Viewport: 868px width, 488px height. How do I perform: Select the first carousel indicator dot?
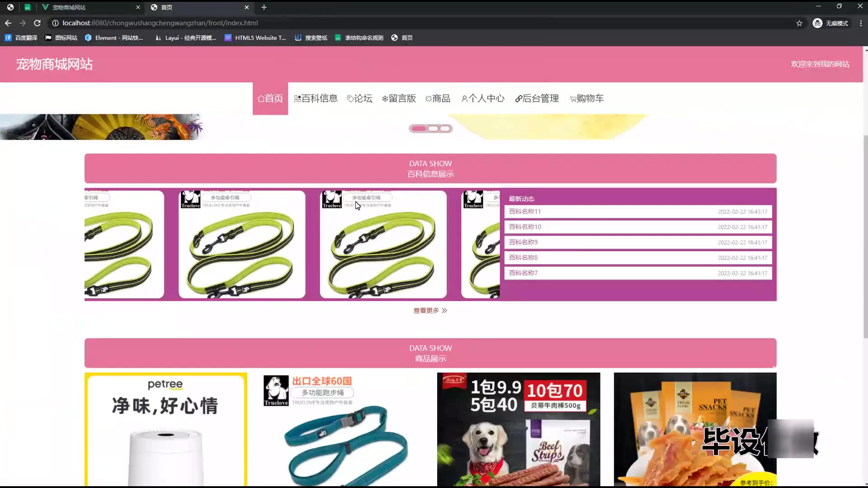[419, 129]
